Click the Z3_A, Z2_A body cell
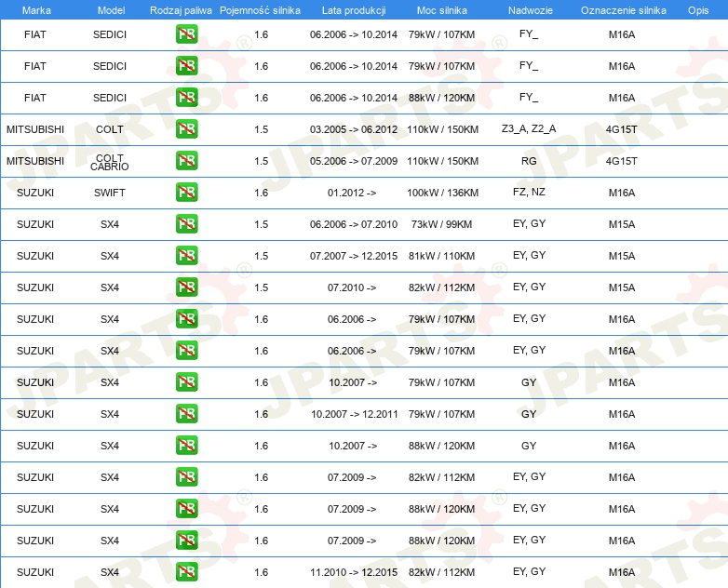The height and width of the screenshot is (588, 728). tap(529, 128)
